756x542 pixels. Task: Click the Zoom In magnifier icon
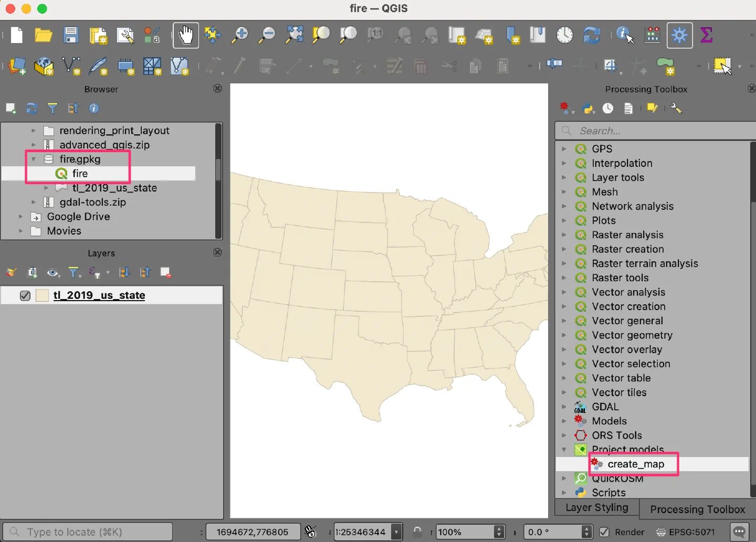click(240, 35)
